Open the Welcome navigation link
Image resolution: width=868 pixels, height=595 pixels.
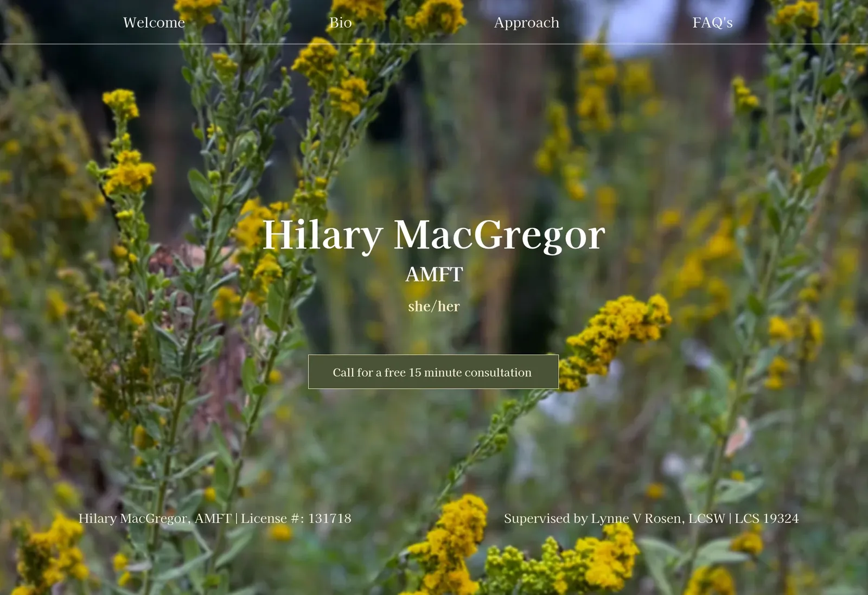click(x=154, y=22)
